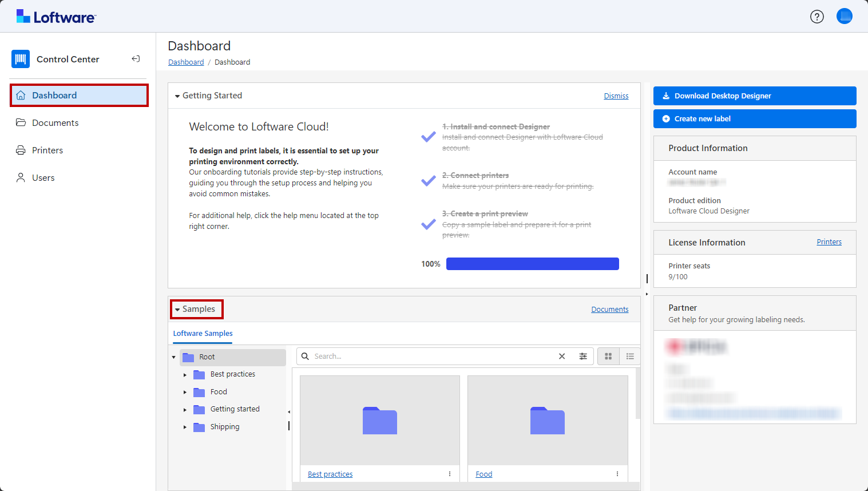Image resolution: width=868 pixels, height=491 pixels.
Task: Dismiss the Getting Started panel
Action: coord(616,96)
